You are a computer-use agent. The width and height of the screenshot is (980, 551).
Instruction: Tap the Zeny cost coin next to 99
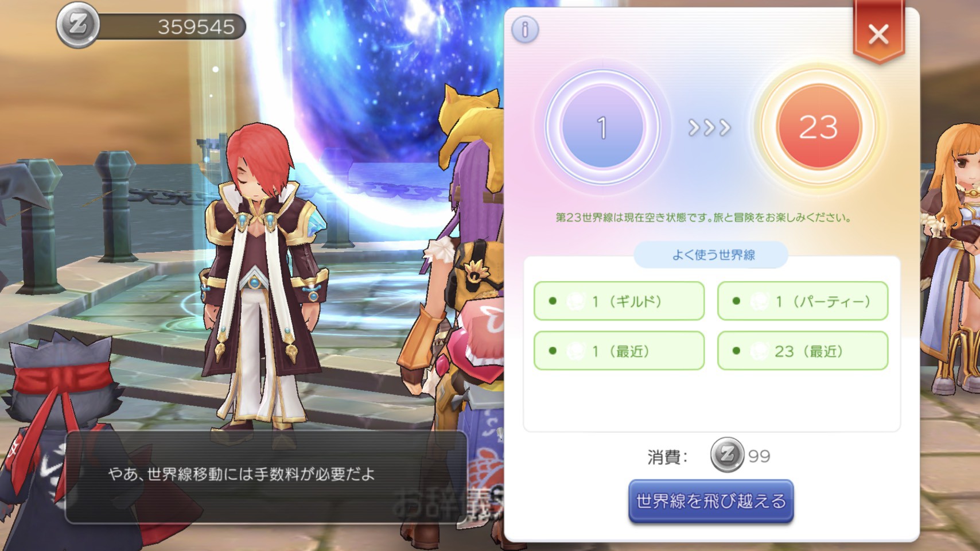(x=727, y=455)
